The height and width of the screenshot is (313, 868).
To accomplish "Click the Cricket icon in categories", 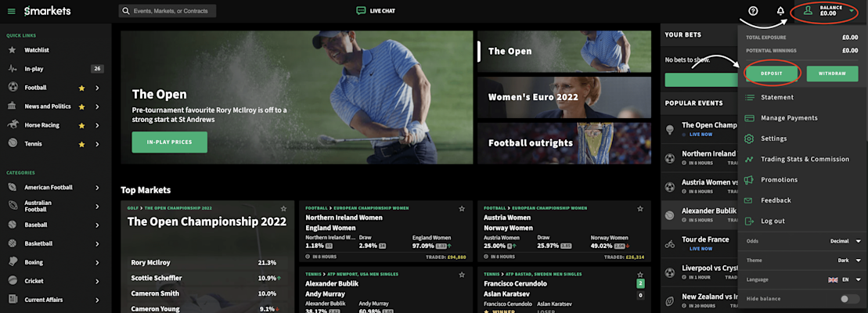I will (x=13, y=281).
